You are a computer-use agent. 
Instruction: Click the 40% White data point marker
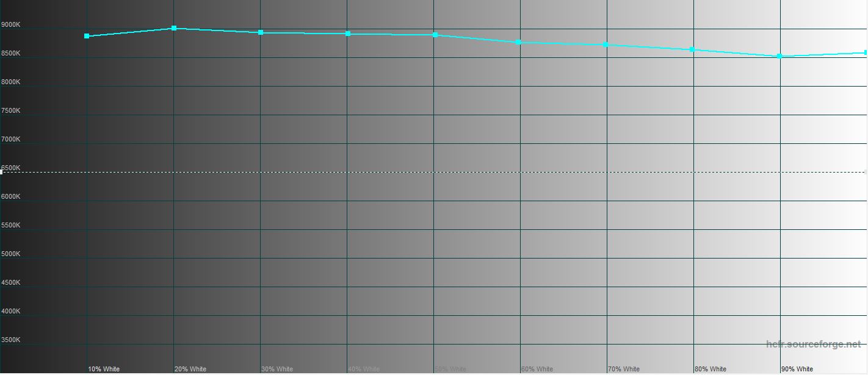point(348,34)
